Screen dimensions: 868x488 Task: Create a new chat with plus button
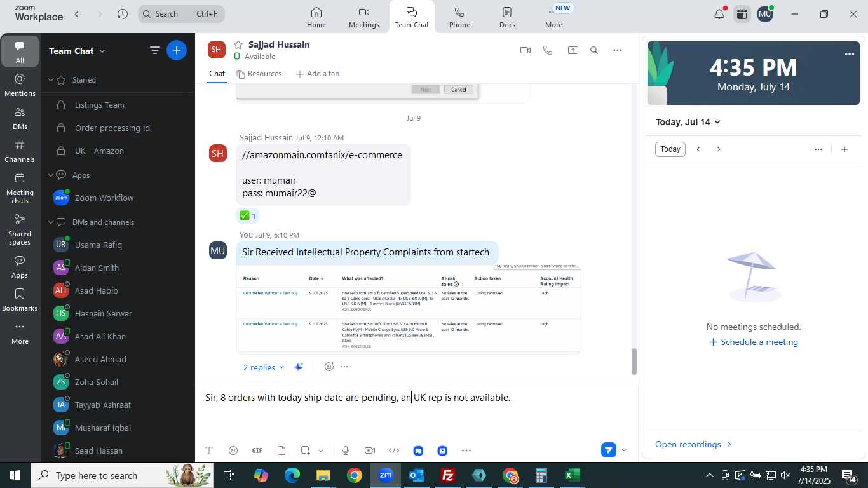(x=177, y=50)
